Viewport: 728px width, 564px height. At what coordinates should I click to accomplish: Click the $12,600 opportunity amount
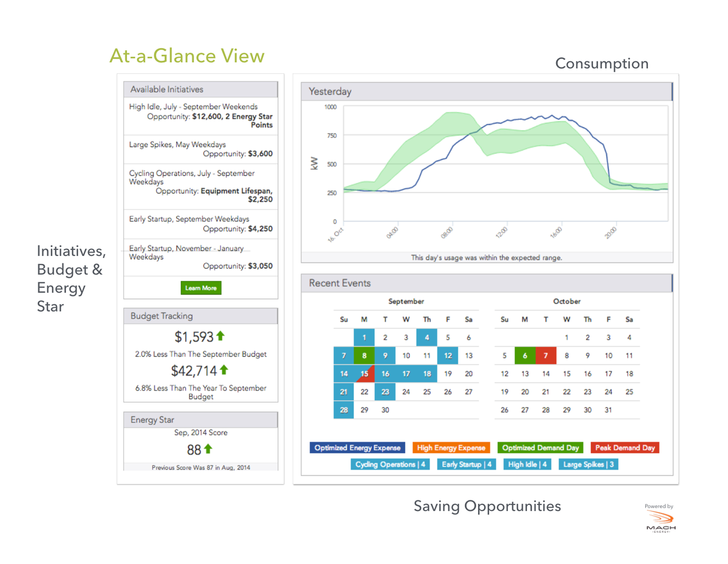(x=207, y=116)
